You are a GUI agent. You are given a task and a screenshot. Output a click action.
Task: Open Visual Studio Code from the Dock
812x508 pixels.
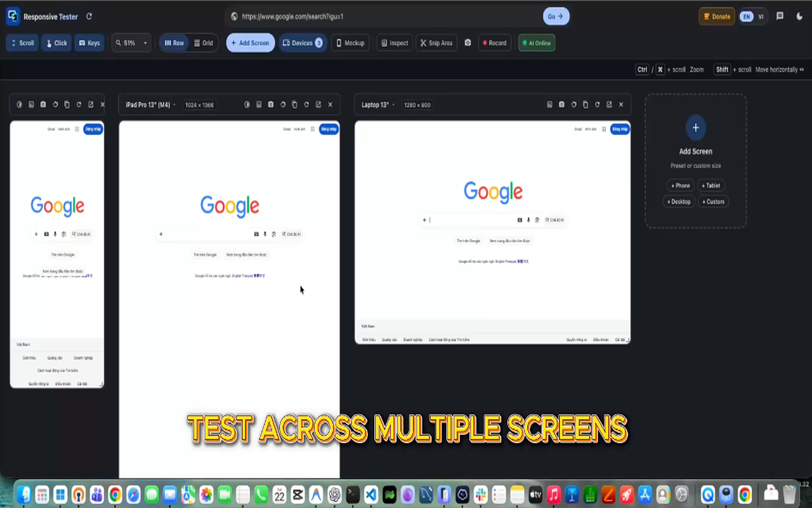point(372,494)
